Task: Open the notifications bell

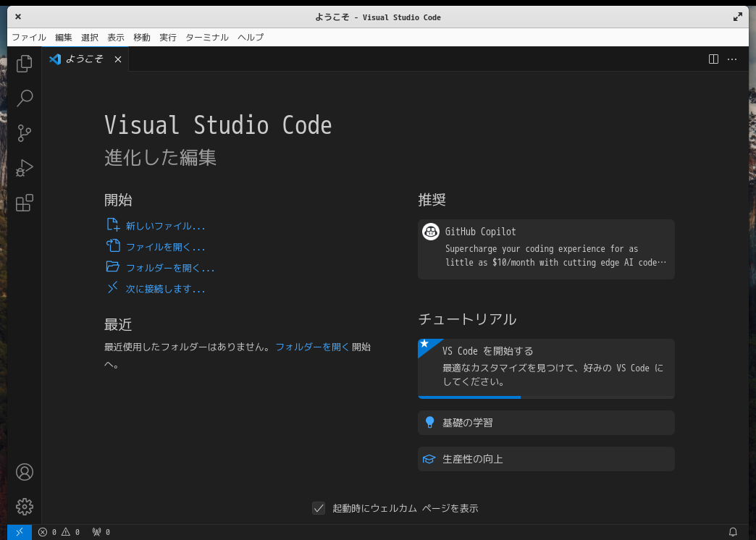Action: tap(733, 532)
